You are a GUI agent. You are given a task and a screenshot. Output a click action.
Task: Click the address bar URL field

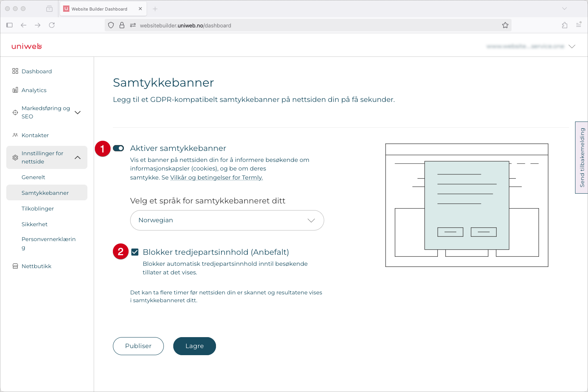[x=308, y=25]
